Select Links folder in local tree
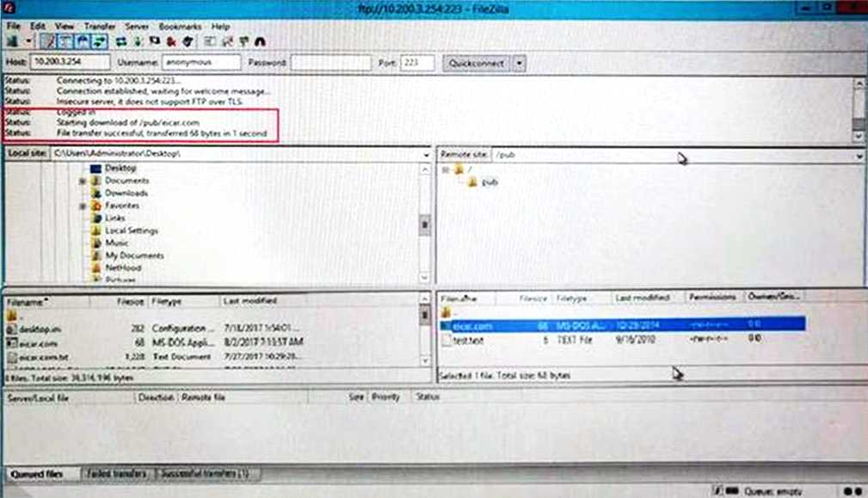Image resolution: width=868 pixels, height=498 pixels. click(114, 218)
